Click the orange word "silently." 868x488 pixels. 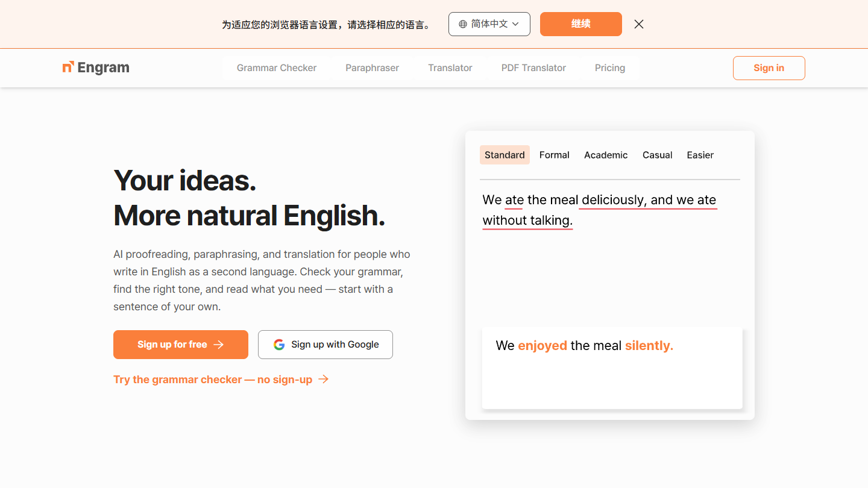[x=649, y=346]
